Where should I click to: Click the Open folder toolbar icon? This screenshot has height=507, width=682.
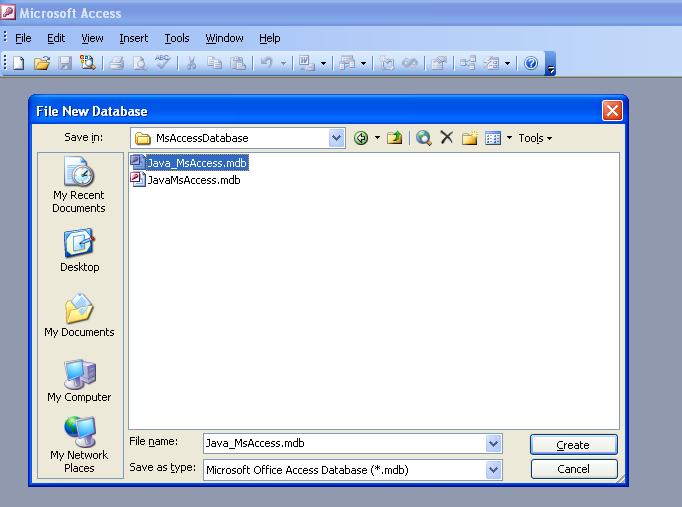pyautogui.click(x=42, y=63)
